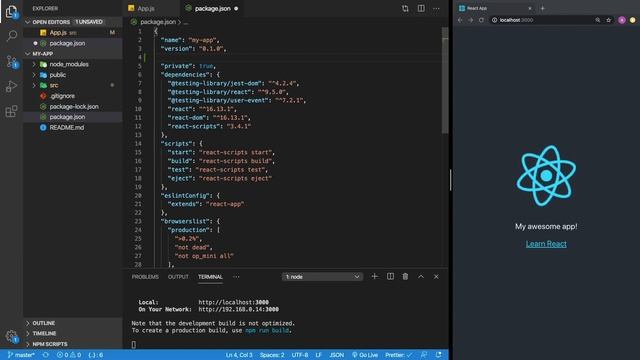
Task: Open more panel views ellipsis
Action: tap(236, 277)
